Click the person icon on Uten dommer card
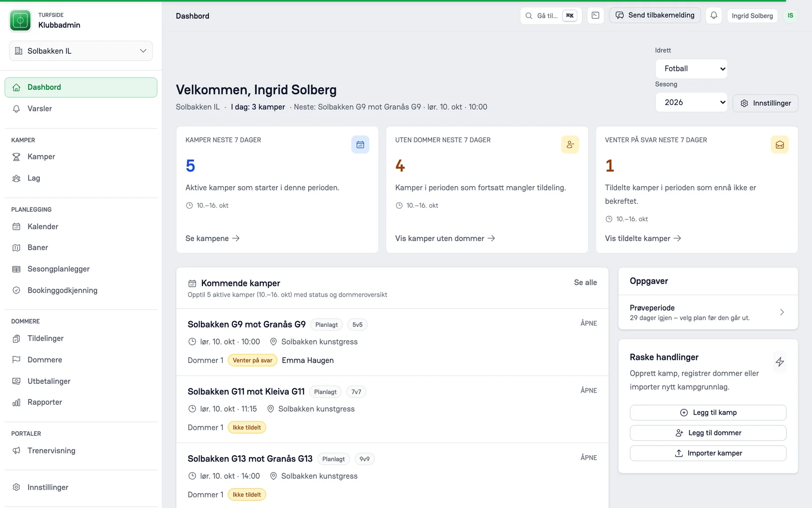This screenshot has width=812, height=508. 570,144
